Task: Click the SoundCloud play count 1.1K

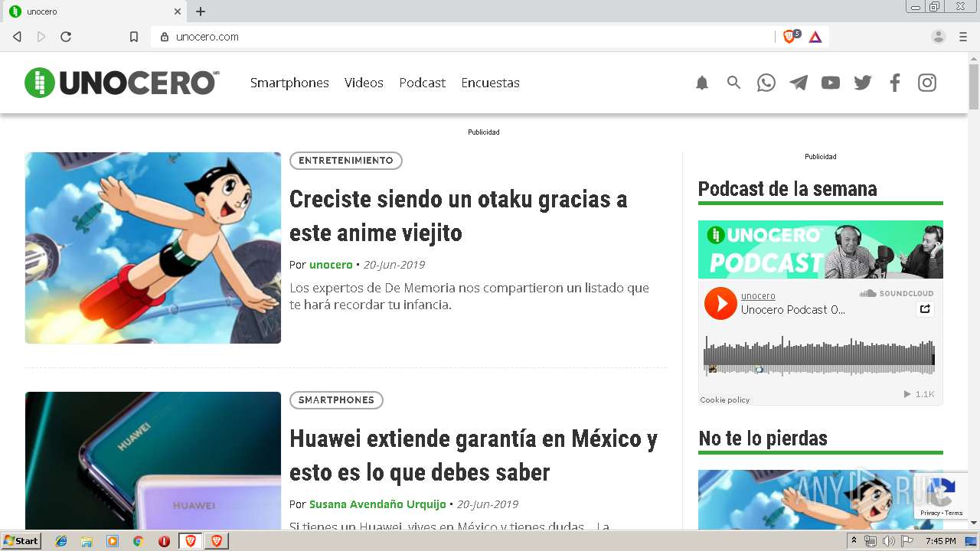Action: point(920,395)
